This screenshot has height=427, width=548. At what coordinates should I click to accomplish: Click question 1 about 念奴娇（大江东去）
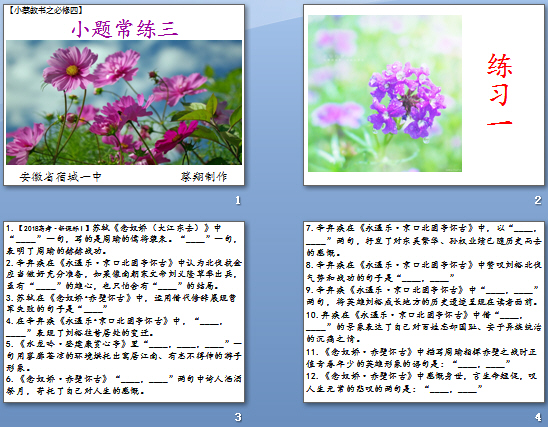pyautogui.click(x=122, y=239)
